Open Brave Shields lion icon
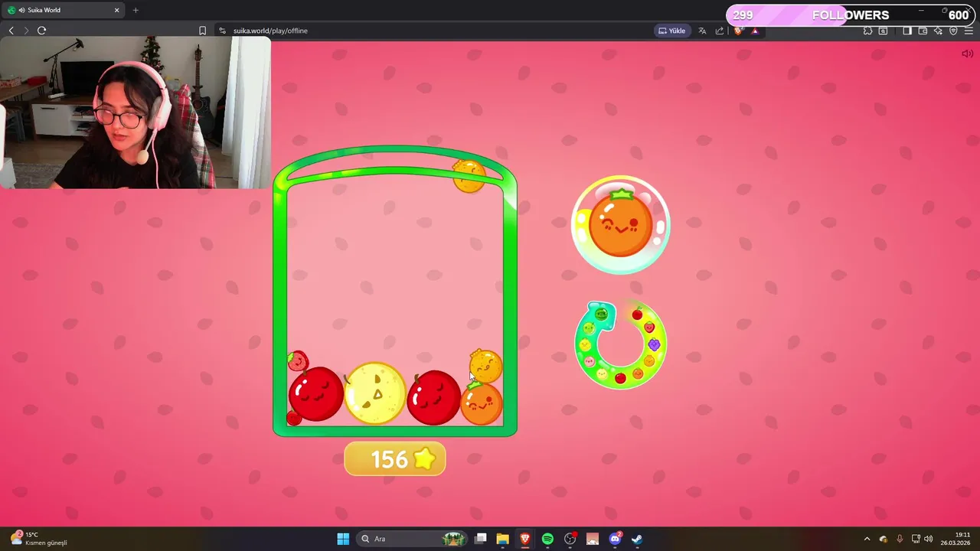Screen dimensions: 980x551 [738, 31]
